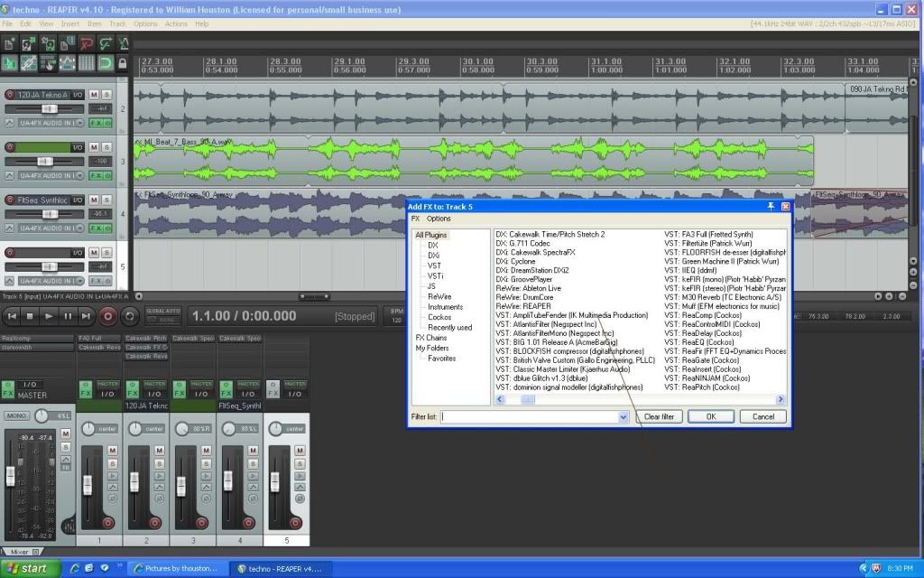Open the Insert menu in menu bar

[x=70, y=23]
